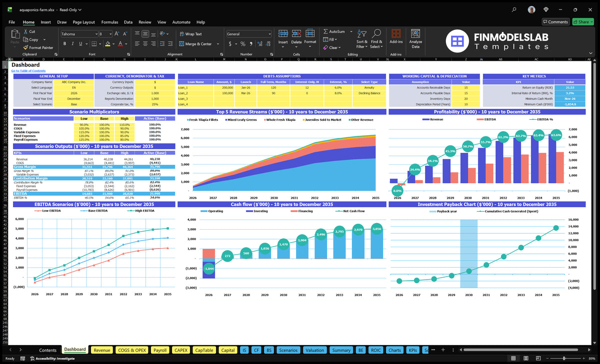Decrease decimal places
Viewport: 600px width, 364px height.
[x=268, y=44]
